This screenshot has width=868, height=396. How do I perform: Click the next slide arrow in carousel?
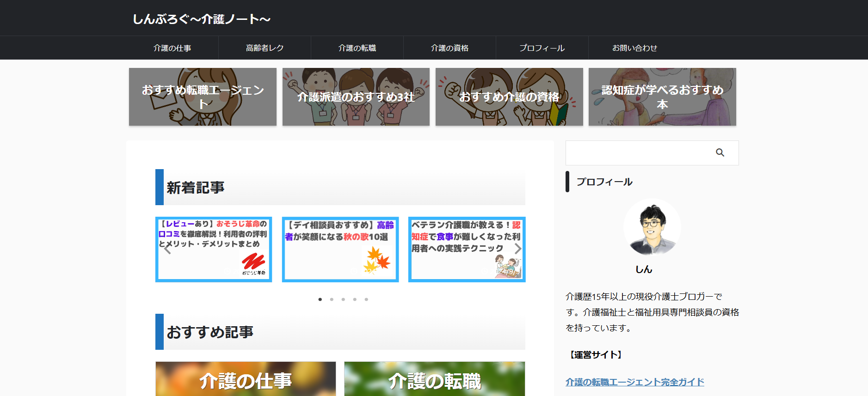[x=517, y=249]
